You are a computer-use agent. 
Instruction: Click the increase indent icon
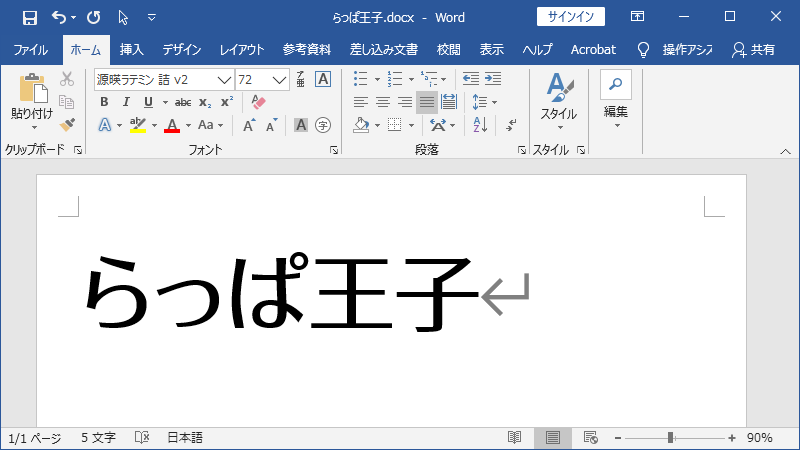(x=492, y=79)
